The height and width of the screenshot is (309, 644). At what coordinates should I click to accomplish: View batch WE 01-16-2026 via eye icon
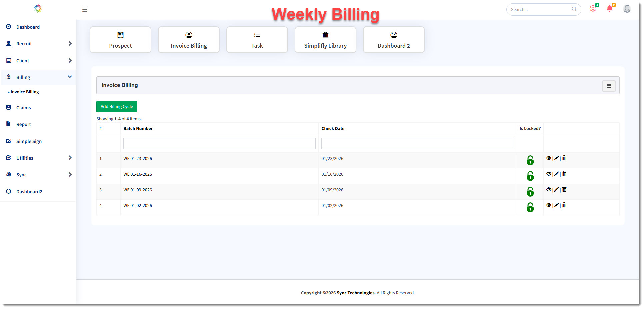(549, 174)
